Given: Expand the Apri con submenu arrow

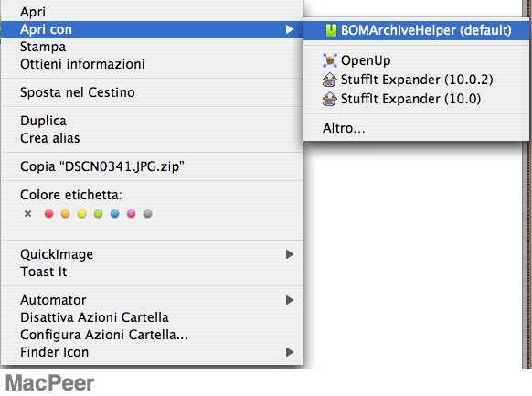Looking at the screenshot, I should tap(290, 29).
